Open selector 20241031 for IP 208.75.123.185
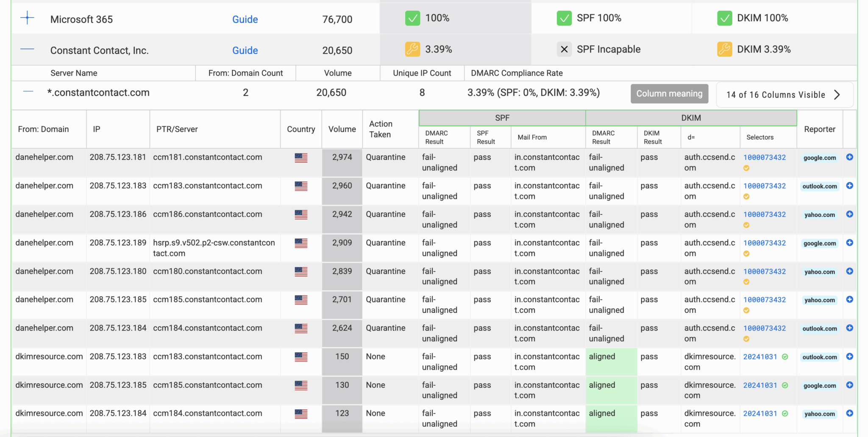The image size is (868, 437). click(760, 385)
